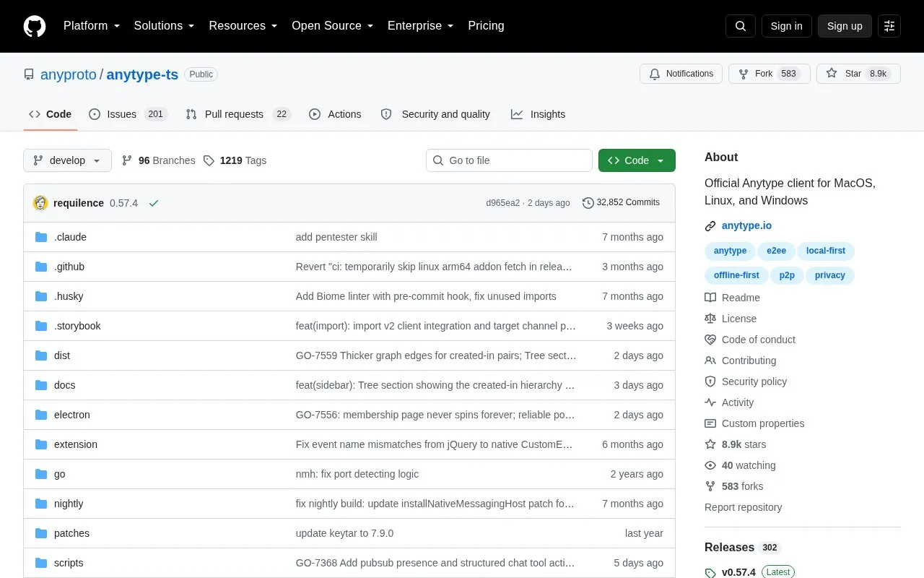Click the electron folder icon
Image resolution: width=924 pixels, height=578 pixels.
coord(41,415)
